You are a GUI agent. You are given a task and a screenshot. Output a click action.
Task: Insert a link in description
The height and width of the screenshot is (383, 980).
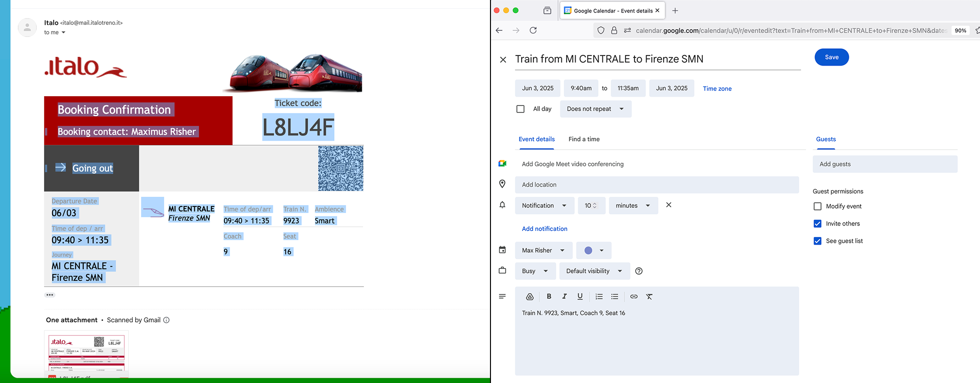coord(634,296)
